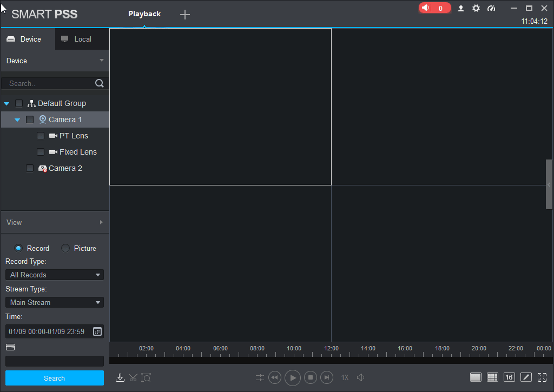Click the device search magnifier icon
Viewport: 554px width, 392px height.
(x=100, y=83)
